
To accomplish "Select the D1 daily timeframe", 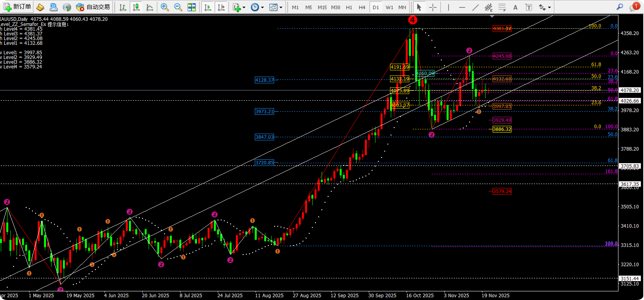I will (x=376, y=7).
